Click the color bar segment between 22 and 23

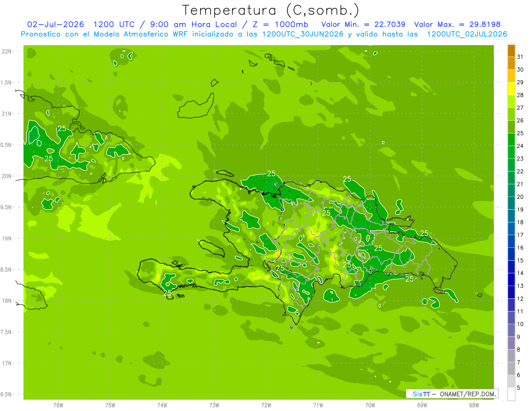511,165
